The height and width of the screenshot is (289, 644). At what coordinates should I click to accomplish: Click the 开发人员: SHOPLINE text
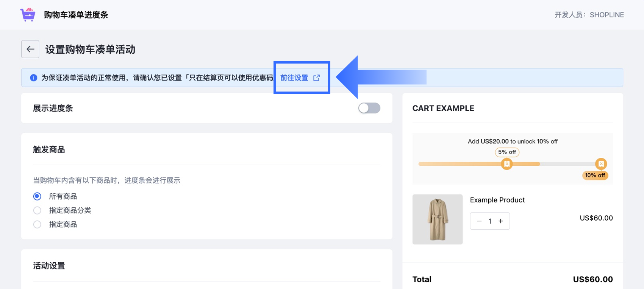click(x=589, y=15)
